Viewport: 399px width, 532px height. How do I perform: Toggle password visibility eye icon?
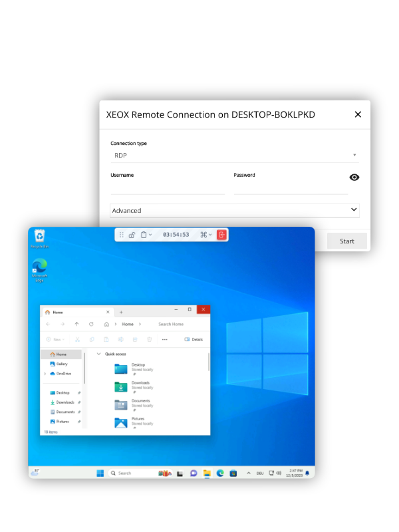tap(354, 178)
